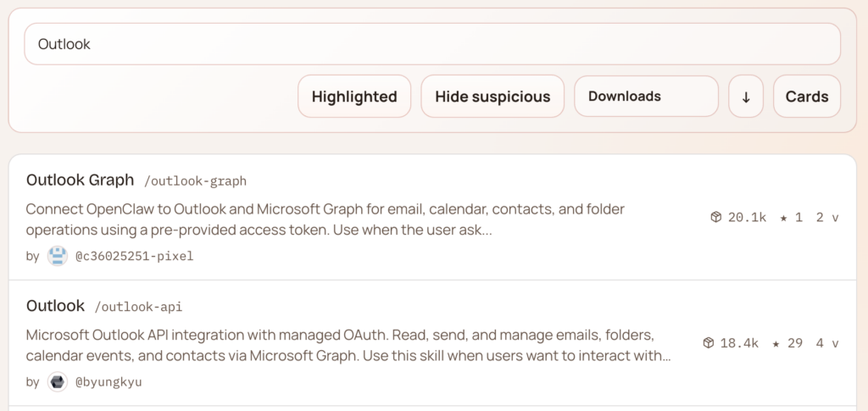Switch to Cards view

point(806,97)
